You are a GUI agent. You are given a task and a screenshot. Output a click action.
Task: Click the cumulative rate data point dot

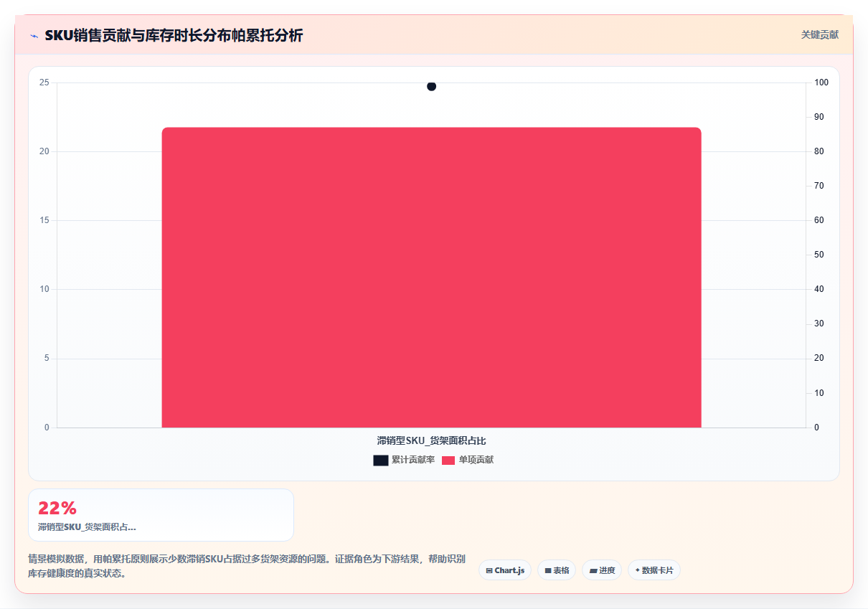[x=431, y=86]
